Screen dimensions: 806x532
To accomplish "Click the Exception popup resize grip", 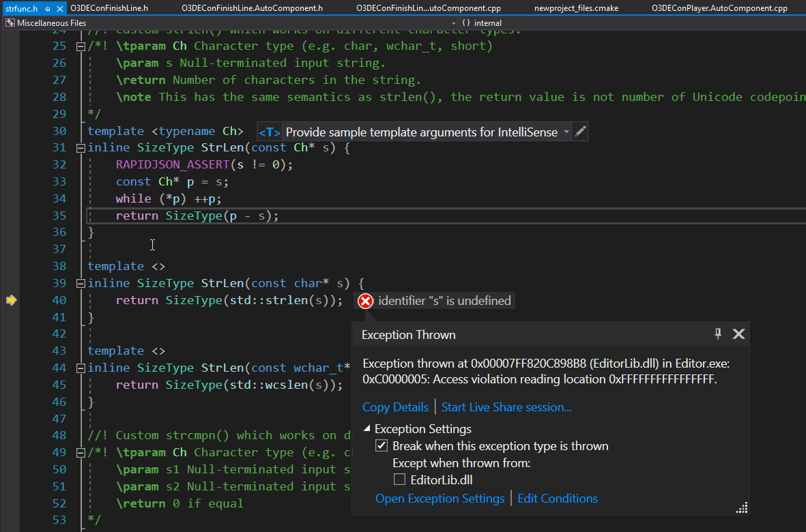I will coord(742,508).
